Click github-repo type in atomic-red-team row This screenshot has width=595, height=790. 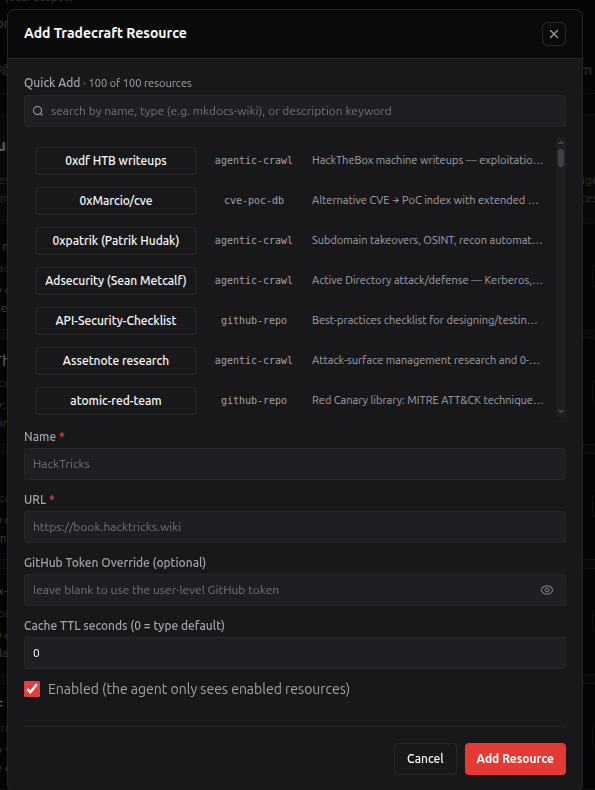click(254, 401)
